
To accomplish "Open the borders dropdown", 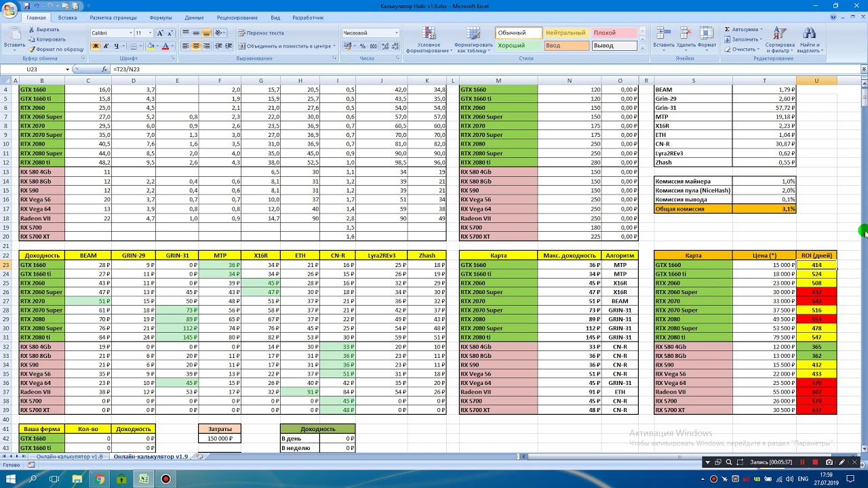I will coord(141,46).
